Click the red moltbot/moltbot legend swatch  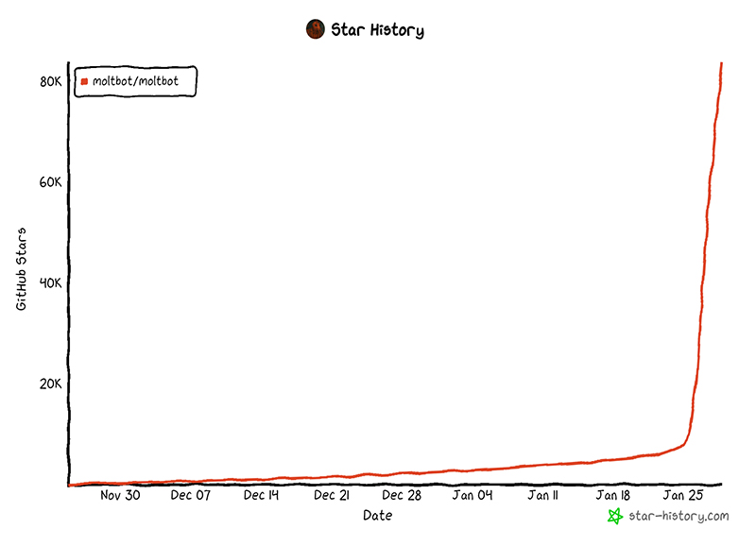coord(84,81)
